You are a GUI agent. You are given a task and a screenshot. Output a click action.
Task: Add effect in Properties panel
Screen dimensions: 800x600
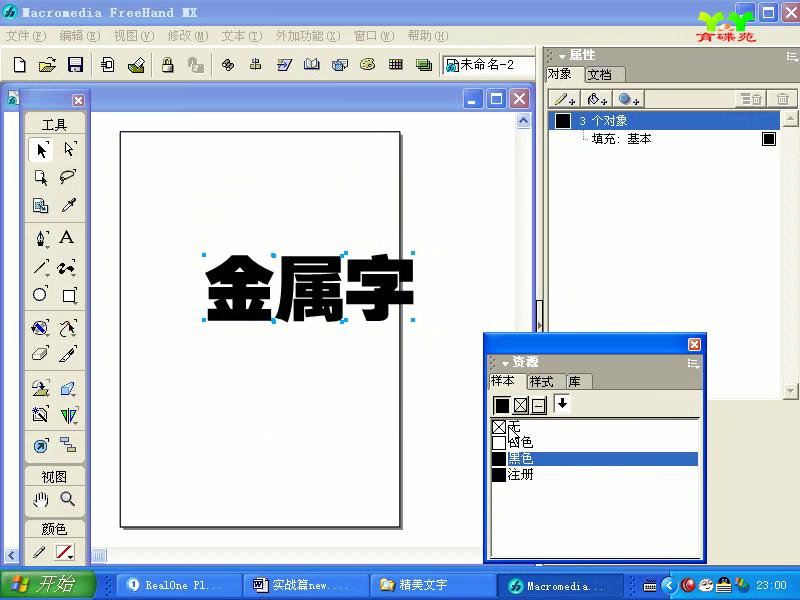(x=628, y=98)
